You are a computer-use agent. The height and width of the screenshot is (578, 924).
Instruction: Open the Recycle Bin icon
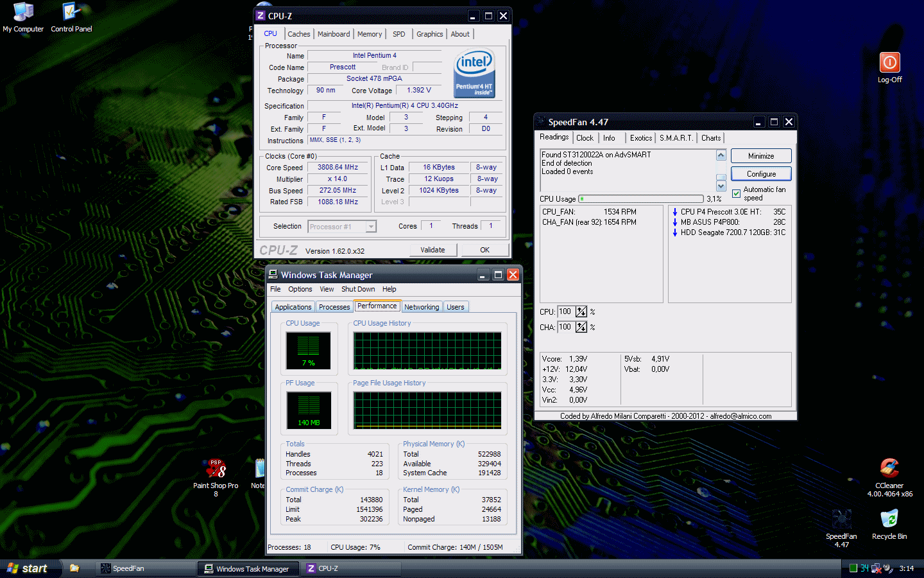889,519
